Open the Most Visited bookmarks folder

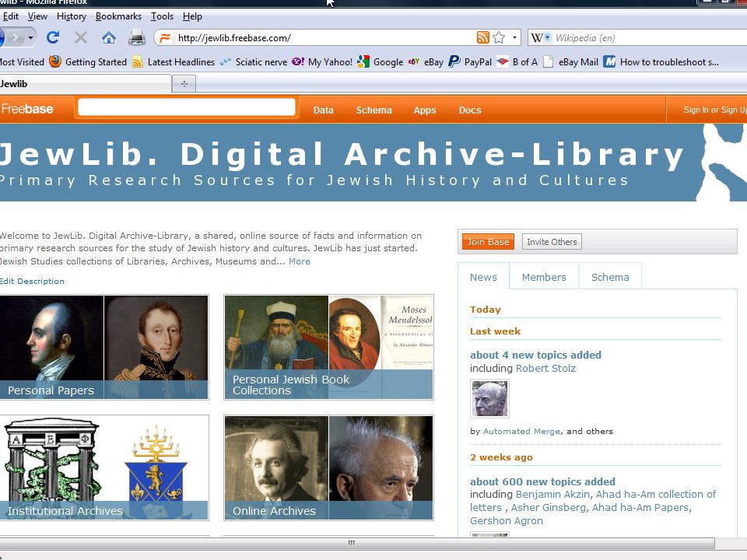[x=22, y=62]
